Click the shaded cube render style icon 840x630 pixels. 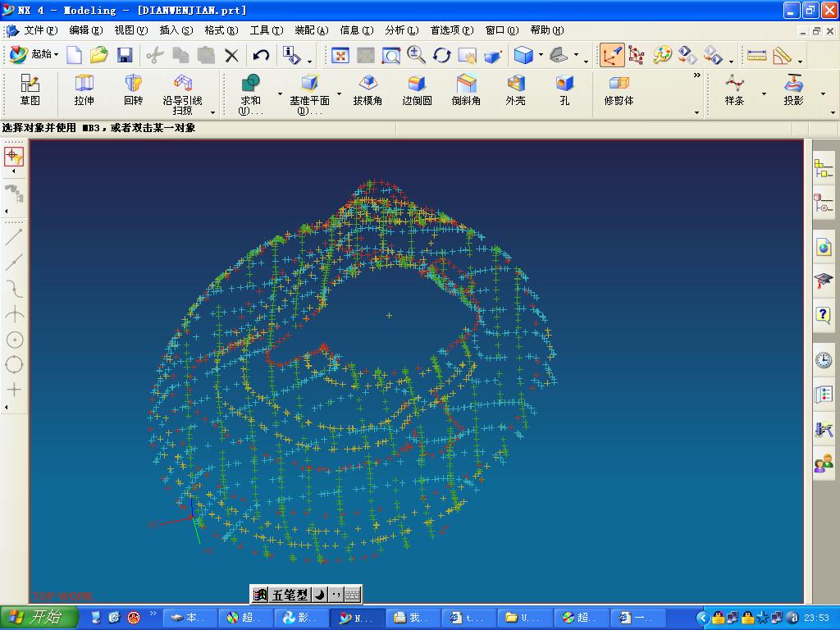pos(523,55)
